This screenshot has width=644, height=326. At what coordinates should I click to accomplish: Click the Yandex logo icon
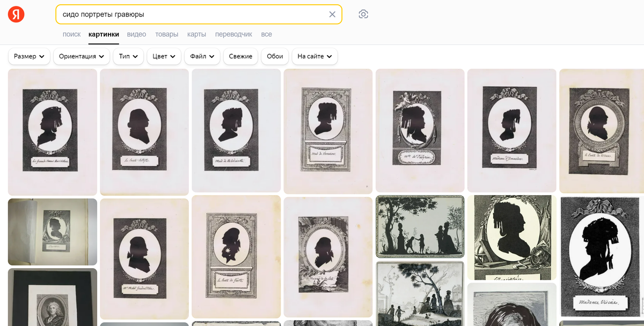pyautogui.click(x=16, y=14)
